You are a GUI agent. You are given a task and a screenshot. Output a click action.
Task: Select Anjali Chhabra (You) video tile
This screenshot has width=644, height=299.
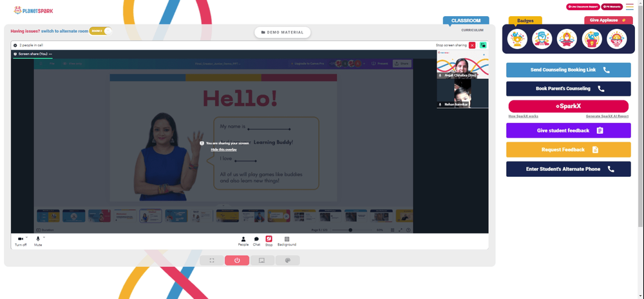click(x=462, y=64)
